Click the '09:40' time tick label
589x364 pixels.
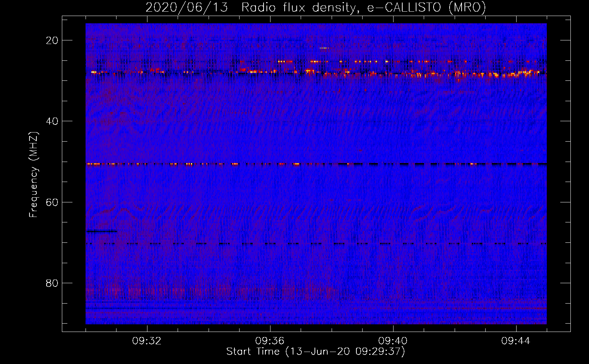[393, 341]
